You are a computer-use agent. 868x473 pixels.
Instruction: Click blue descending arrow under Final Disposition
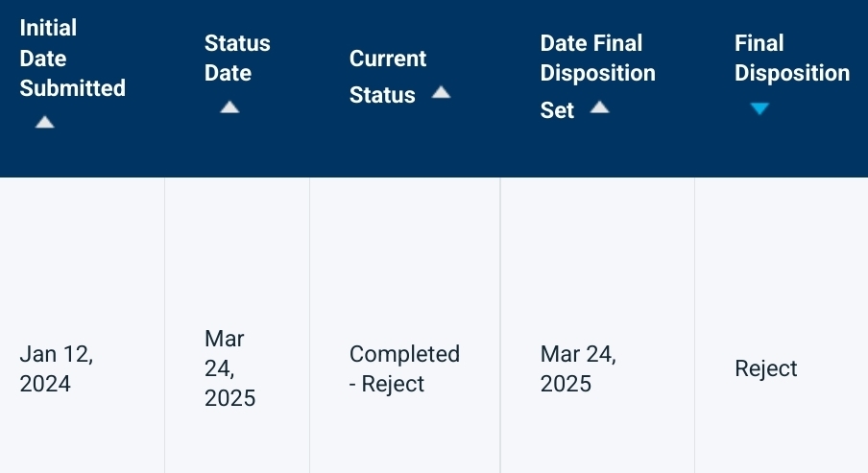(759, 108)
